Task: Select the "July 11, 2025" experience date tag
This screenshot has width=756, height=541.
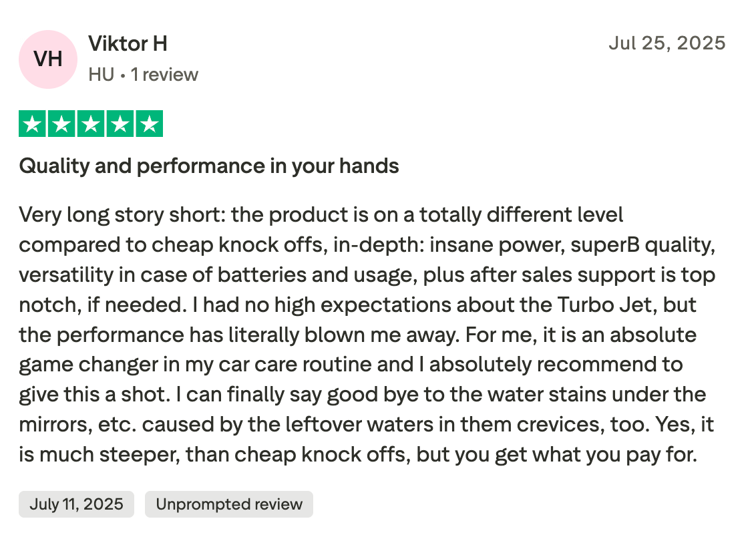Action: (76, 504)
